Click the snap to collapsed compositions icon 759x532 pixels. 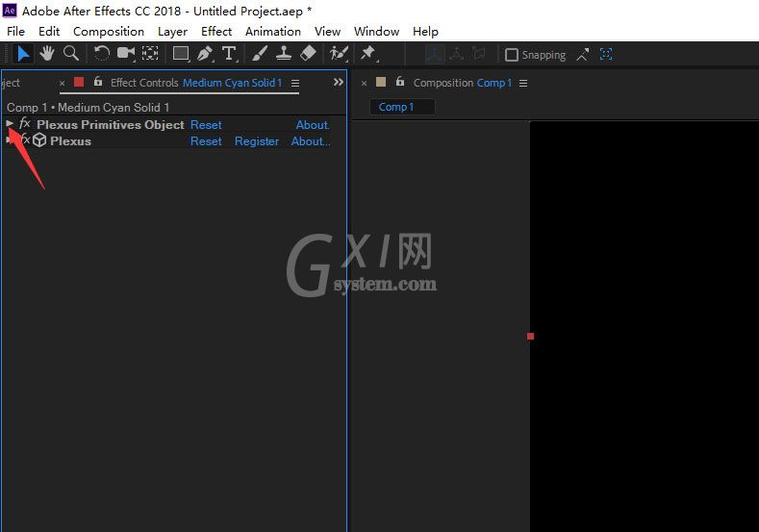[x=606, y=54]
